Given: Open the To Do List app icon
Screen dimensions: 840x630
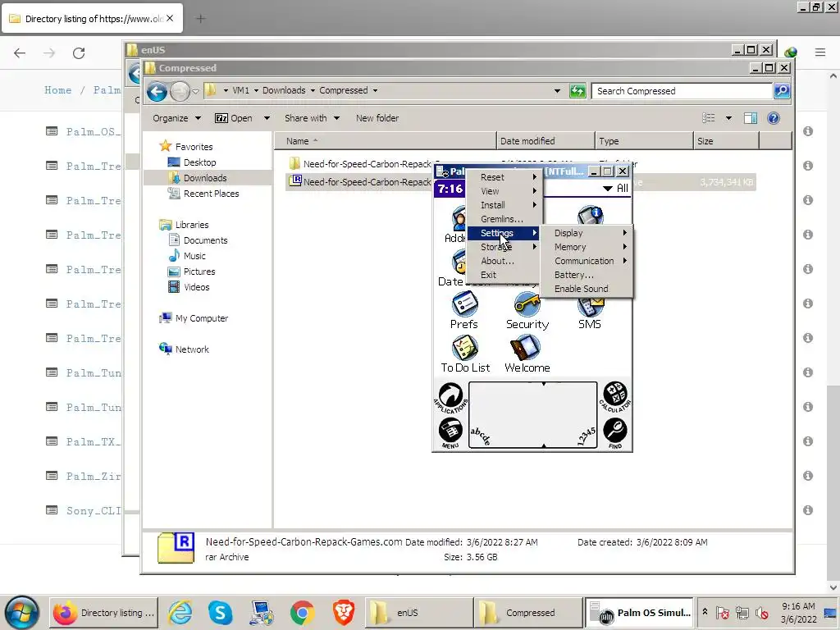Looking at the screenshot, I should (x=465, y=354).
